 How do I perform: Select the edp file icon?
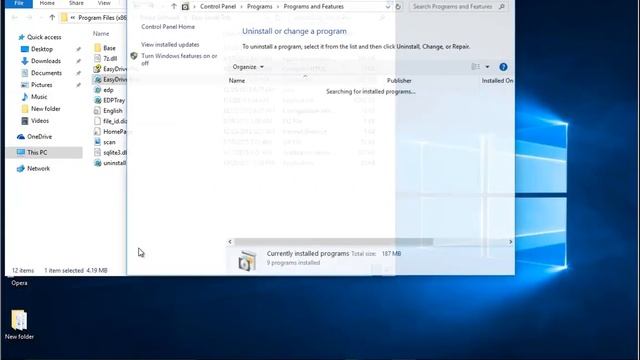98,90
